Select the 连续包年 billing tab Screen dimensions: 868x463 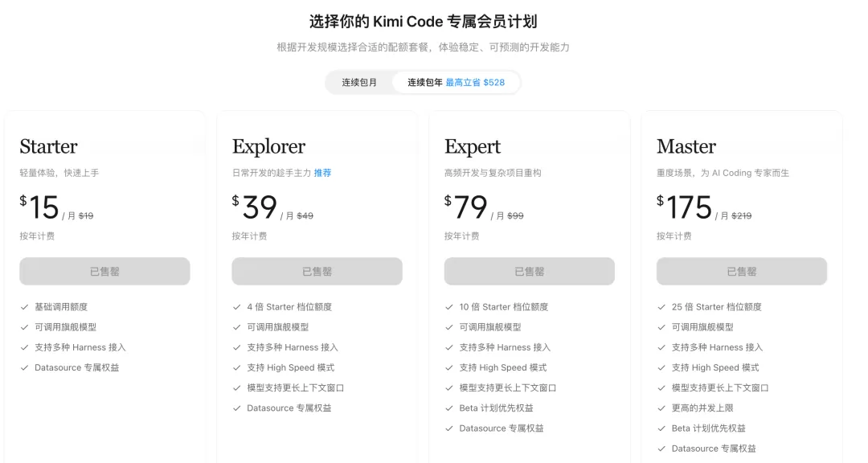pyautogui.click(x=457, y=83)
